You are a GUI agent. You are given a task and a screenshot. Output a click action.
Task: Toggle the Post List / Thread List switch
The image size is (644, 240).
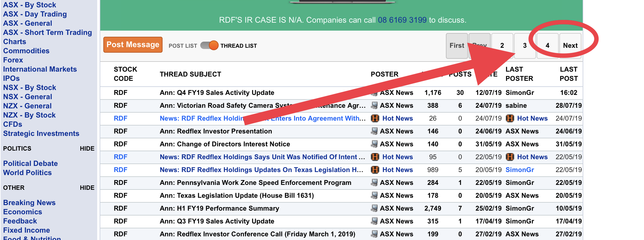(x=209, y=45)
